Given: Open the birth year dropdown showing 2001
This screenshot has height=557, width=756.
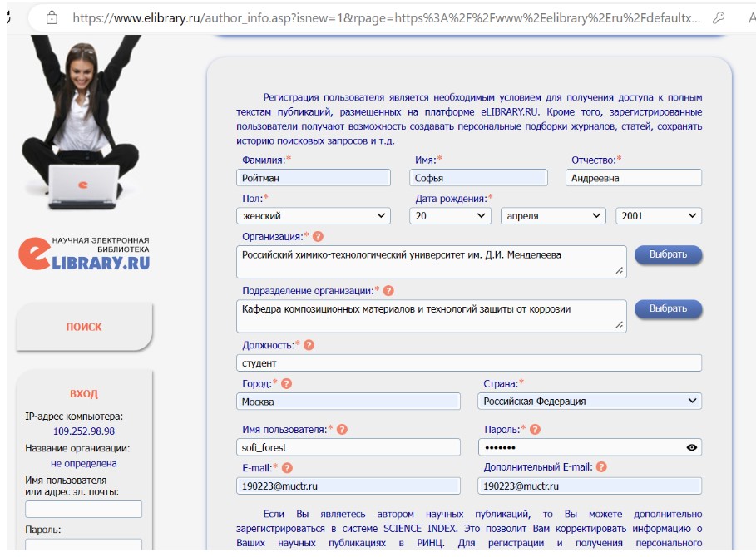Looking at the screenshot, I should [658, 216].
